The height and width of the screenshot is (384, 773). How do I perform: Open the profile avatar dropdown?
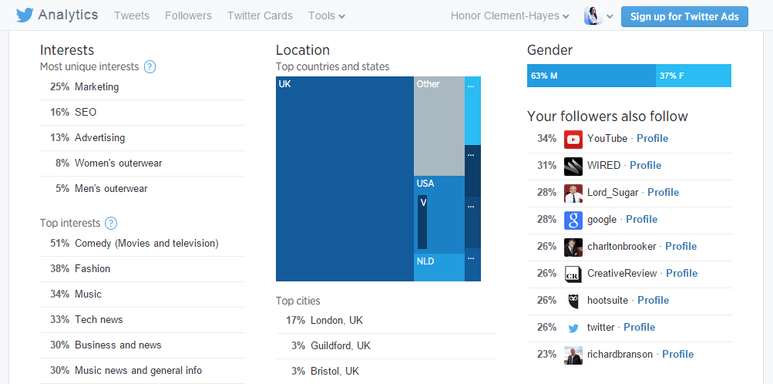(x=598, y=16)
